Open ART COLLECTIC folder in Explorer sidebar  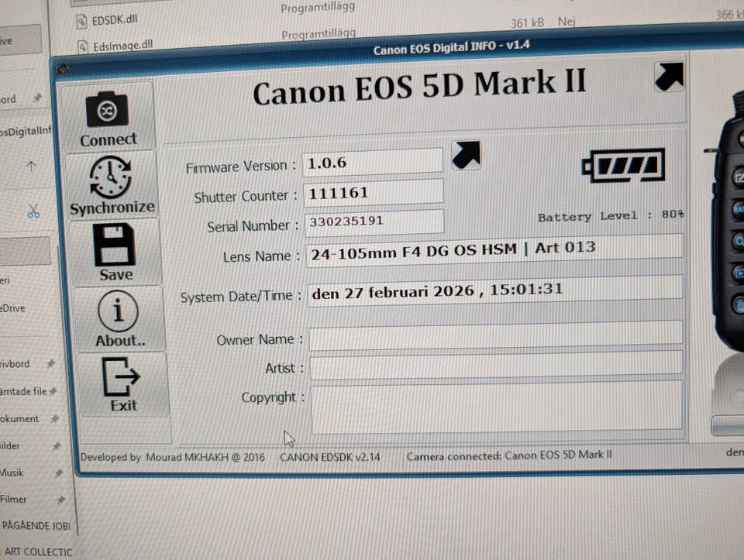pyautogui.click(x=39, y=552)
